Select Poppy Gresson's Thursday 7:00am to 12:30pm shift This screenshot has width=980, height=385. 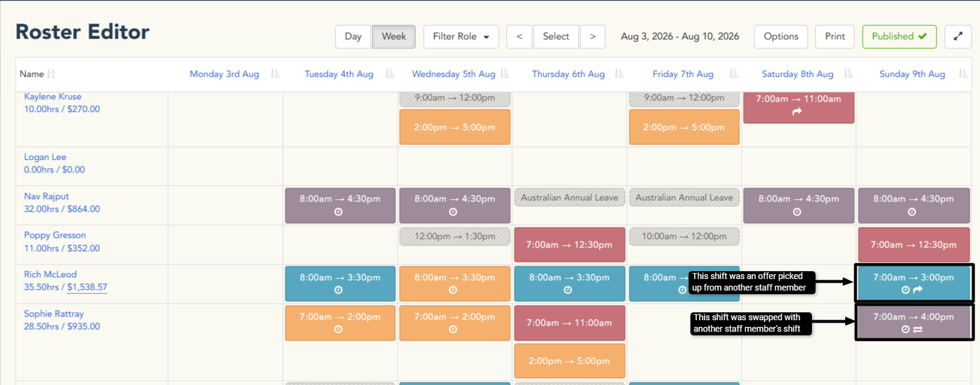pyautogui.click(x=570, y=245)
